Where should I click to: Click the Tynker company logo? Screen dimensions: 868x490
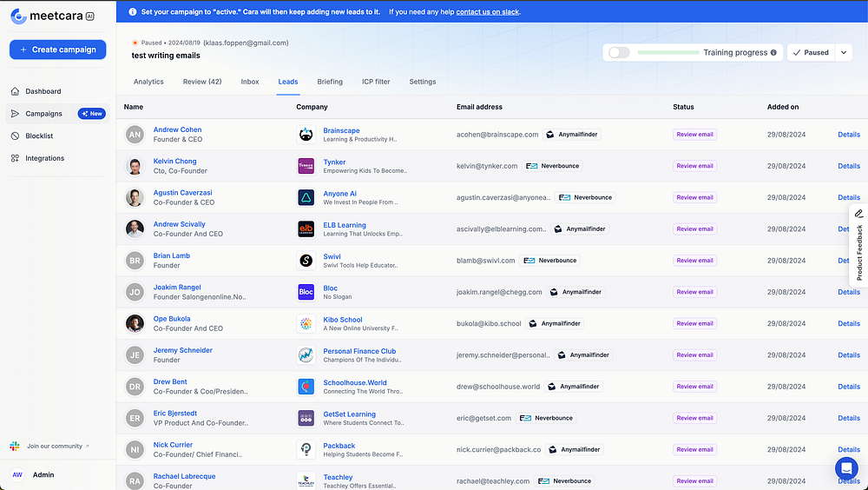306,166
